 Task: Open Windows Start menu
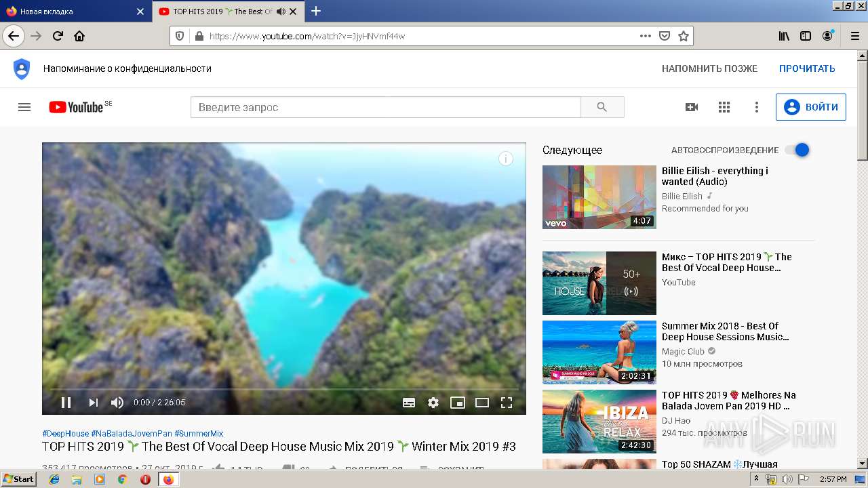(x=19, y=479)
